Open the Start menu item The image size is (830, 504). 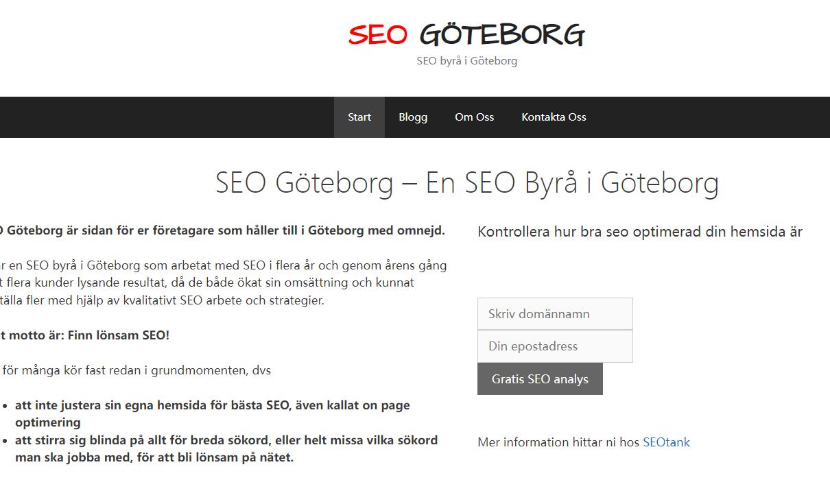coord(359,117)
